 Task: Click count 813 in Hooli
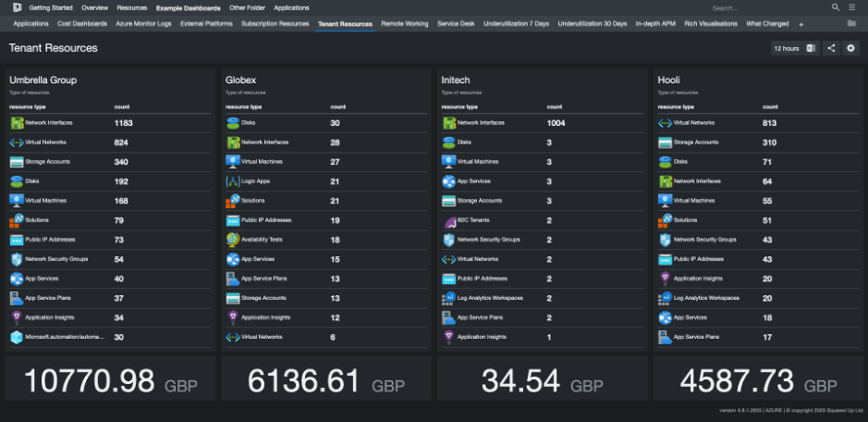point(769,123)
